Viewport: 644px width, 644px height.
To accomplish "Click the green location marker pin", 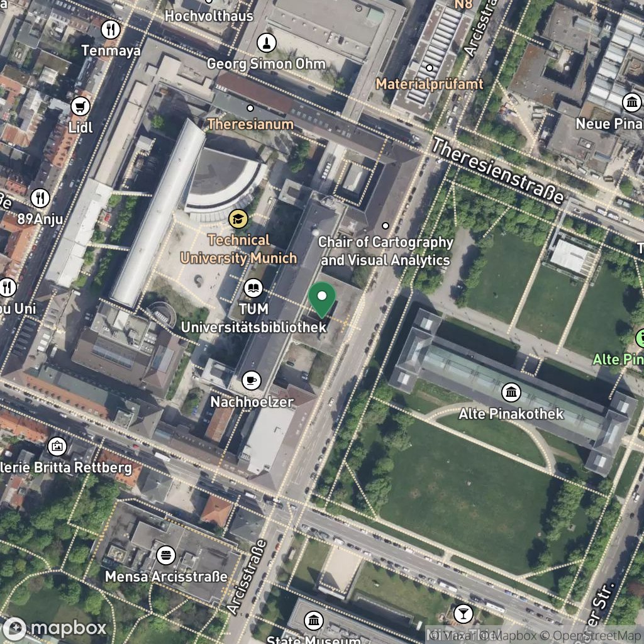I will tap(322, 300).
